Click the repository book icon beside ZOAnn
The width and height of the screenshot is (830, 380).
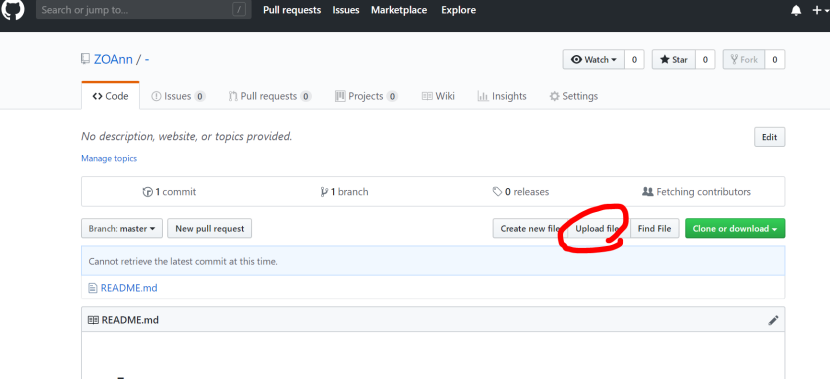85,59
